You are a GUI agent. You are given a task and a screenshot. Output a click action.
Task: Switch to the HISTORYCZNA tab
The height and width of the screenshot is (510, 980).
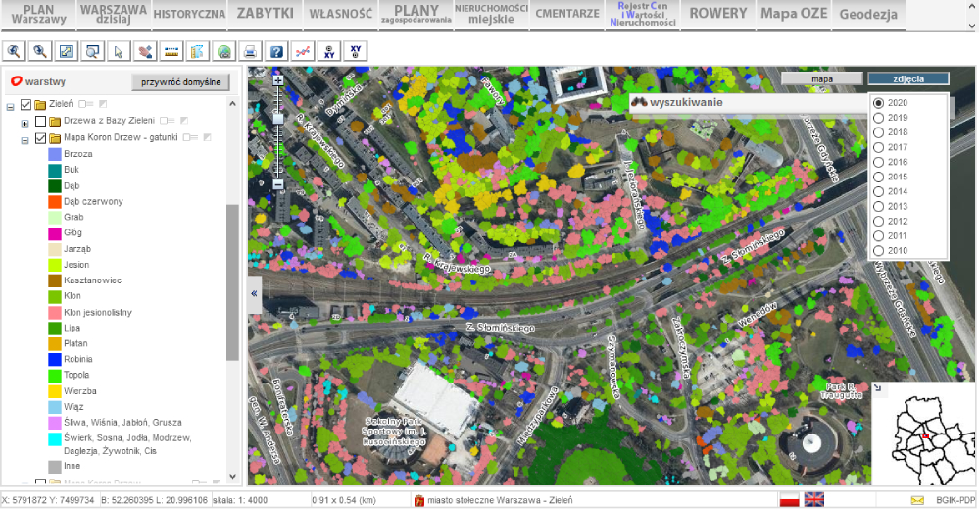tap(189, 15)
